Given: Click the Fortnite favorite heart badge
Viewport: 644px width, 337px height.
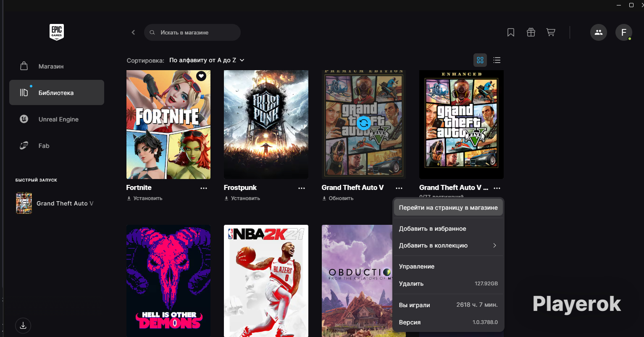Looking at the screenshot, I should (201, 76).
